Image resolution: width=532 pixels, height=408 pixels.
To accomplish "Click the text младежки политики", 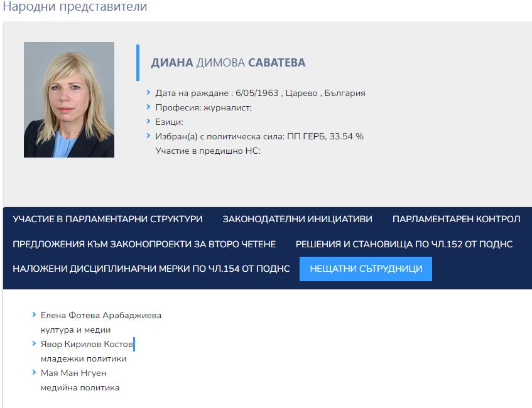I will point(84,359).
